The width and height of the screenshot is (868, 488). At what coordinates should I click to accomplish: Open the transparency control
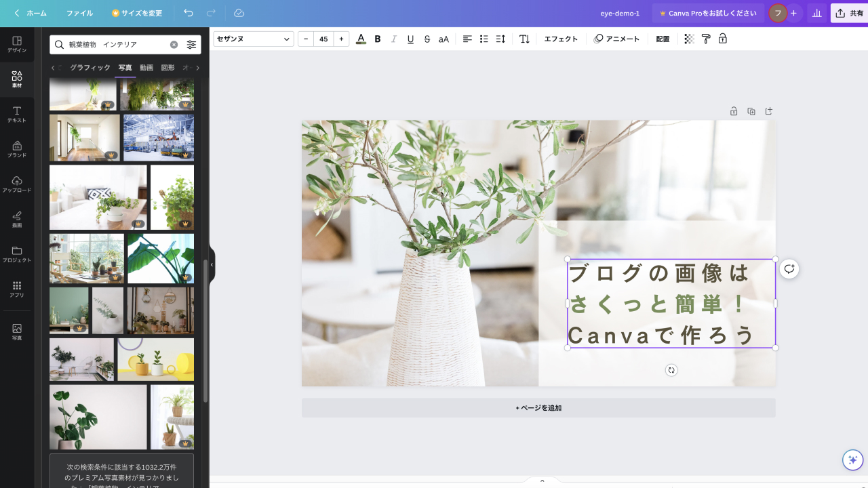(689, 39)
